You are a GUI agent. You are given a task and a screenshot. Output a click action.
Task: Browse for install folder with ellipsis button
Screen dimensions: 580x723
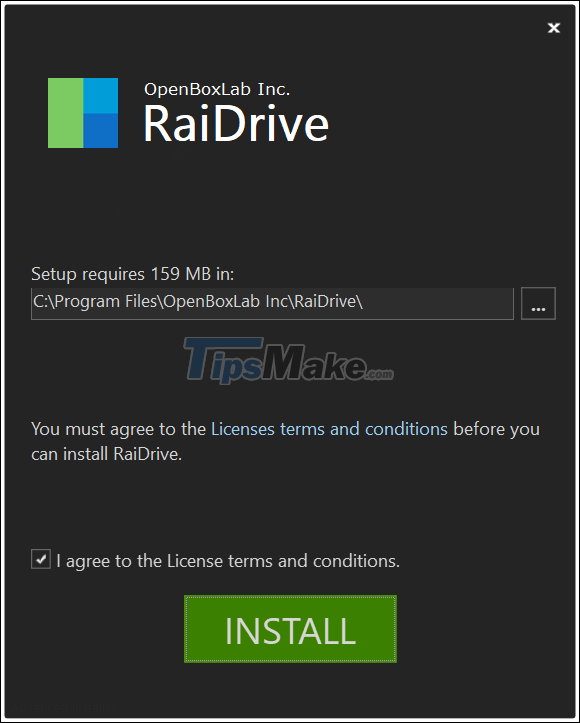click(x=538, y=303)
